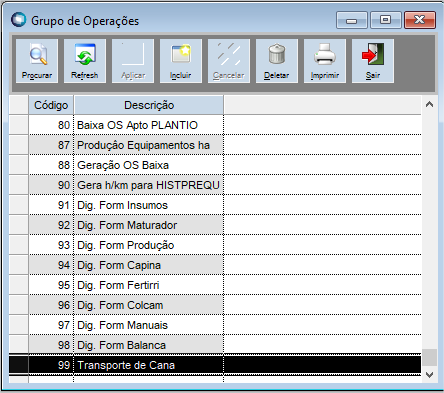Click code cell 91
444x393 pixels.
[51, 205]
